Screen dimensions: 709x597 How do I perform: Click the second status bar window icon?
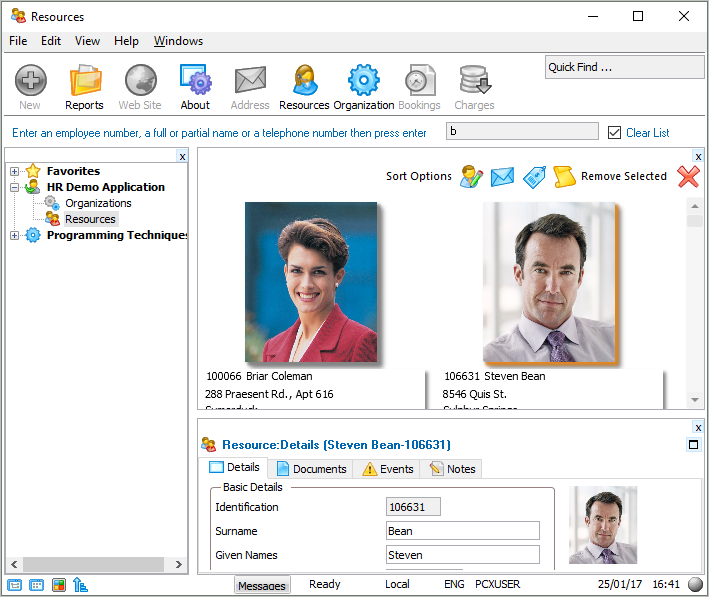[x=36, y=585]
